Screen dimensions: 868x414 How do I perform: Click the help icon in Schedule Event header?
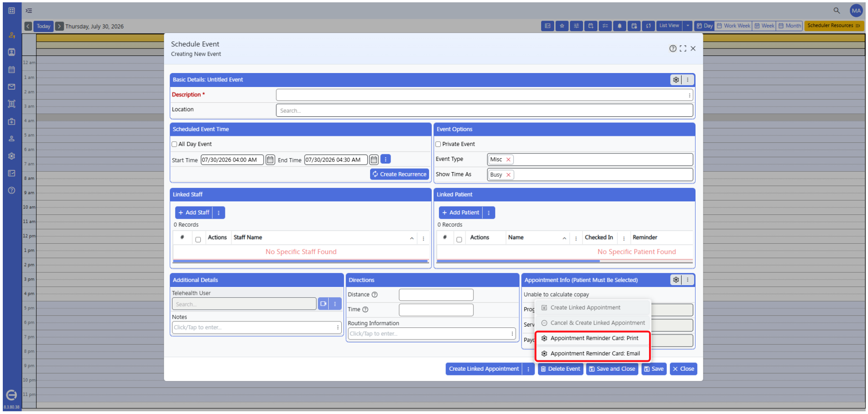click(x=673, y=48)
